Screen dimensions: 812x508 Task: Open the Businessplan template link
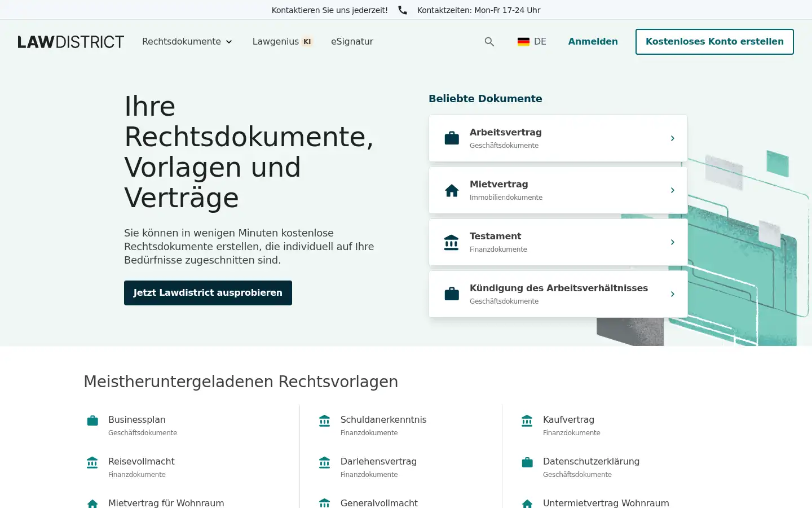(137, 419)
